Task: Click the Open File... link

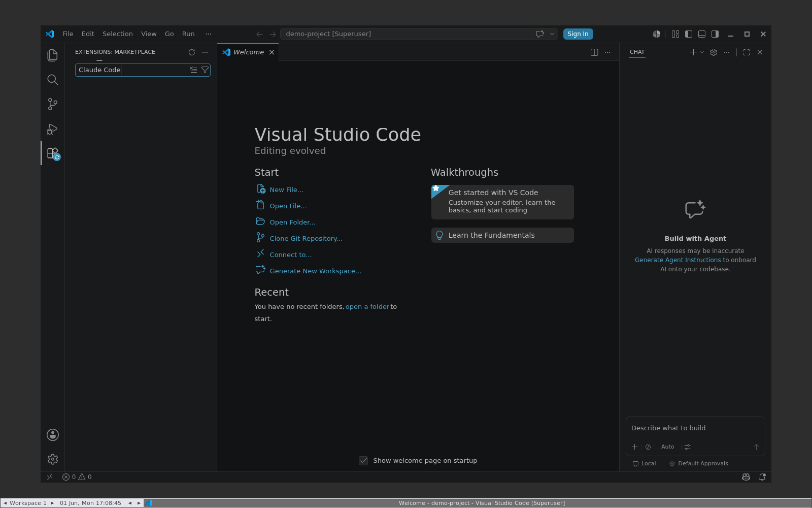Action: click(288, 206)
